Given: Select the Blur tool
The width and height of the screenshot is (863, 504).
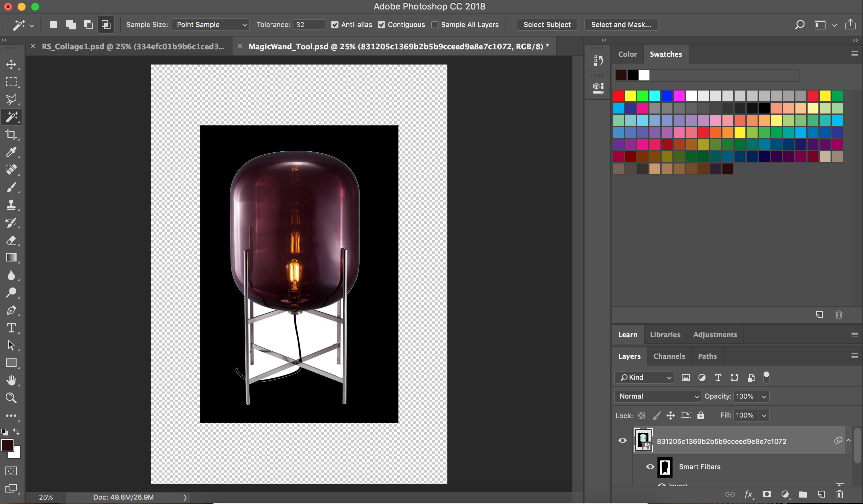Looking at the screenshot, I should click(x=11, y=275).
